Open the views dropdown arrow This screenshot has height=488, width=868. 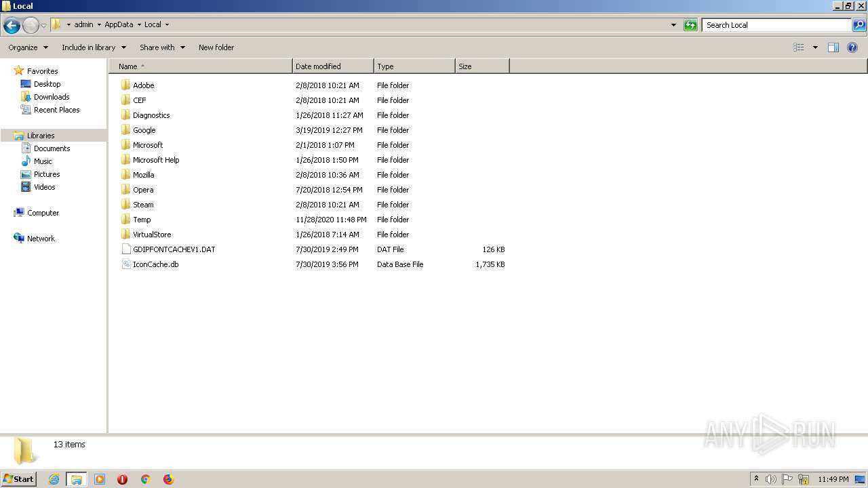point(815,47)
